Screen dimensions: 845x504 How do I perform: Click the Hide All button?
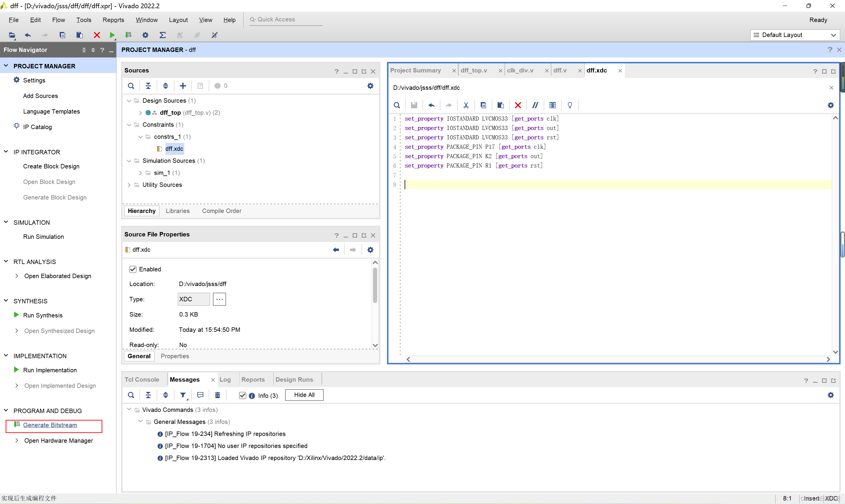coord(304,395)
